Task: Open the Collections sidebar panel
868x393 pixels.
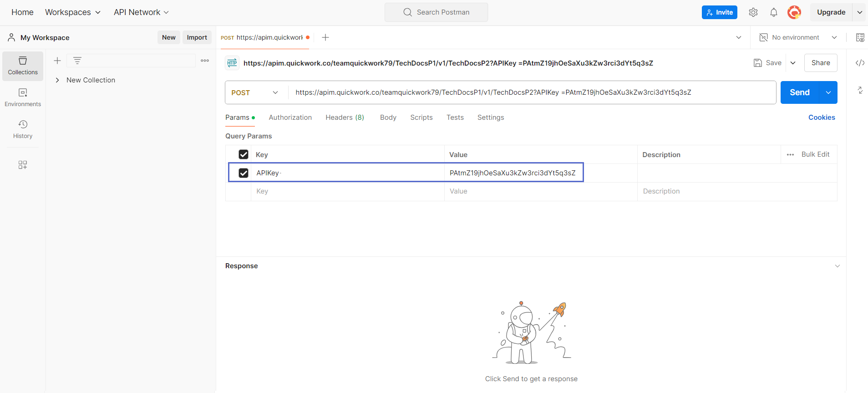Action: (x=23, y=66)
